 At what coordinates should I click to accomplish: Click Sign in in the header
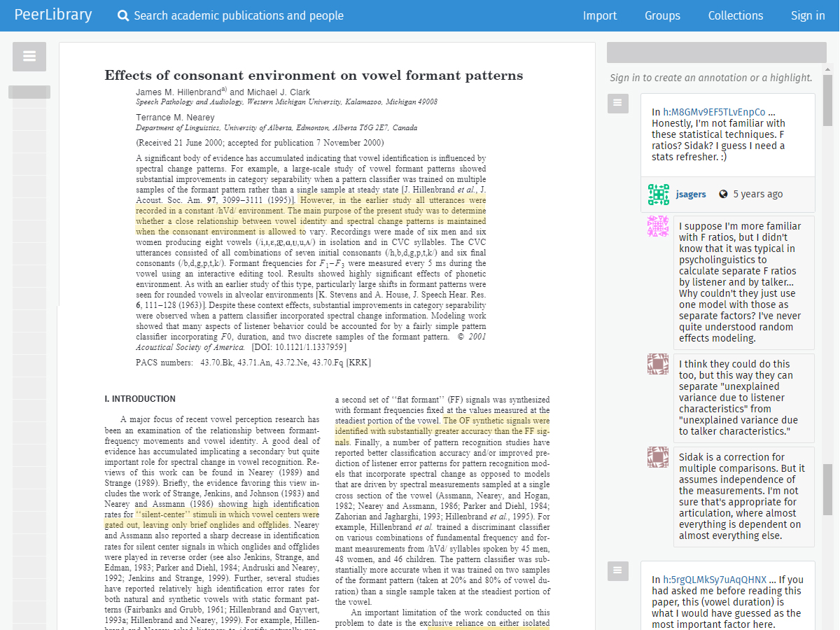point(808,15)
